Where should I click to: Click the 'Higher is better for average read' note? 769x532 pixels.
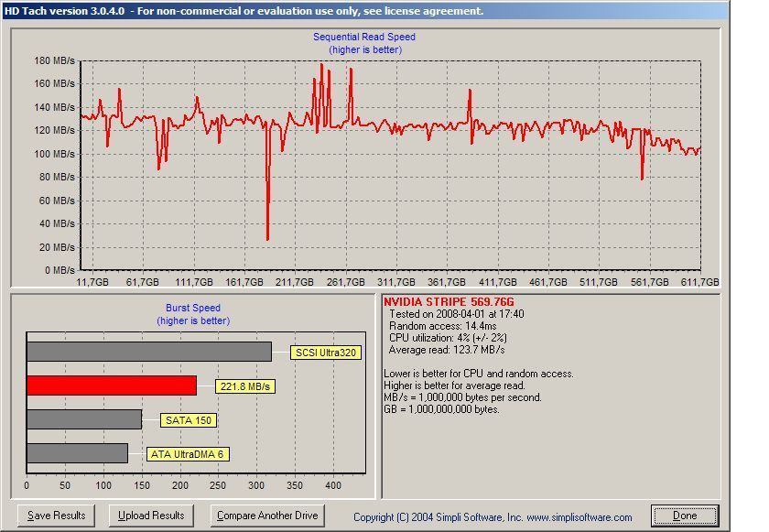pos(455,385)
